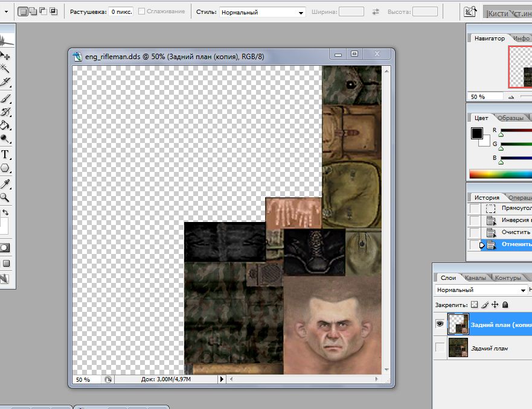This screenshot has height=409, width=532.
Task: Open the История tab
Action: coord(487,197)
